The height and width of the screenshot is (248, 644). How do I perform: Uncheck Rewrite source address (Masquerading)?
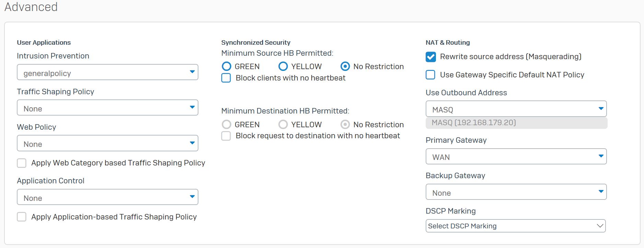(x=431, y=57)
